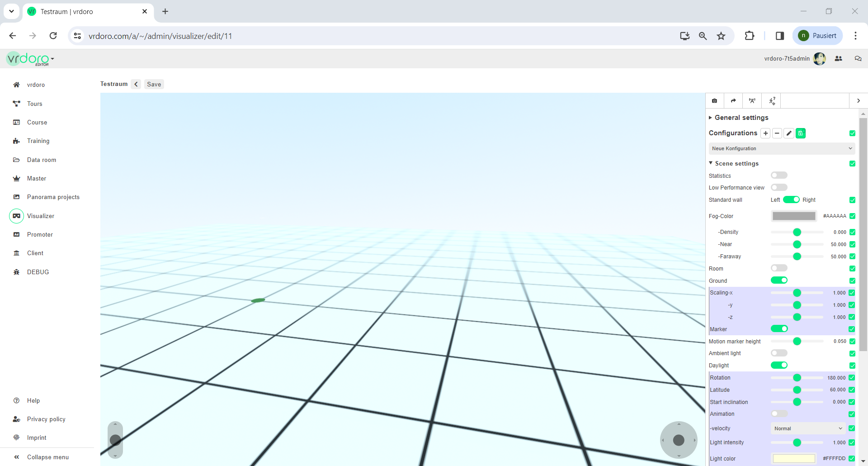868x466 pixels.
Task: Click the Fog-Color gray swatch
Action: tap(793, 216)
